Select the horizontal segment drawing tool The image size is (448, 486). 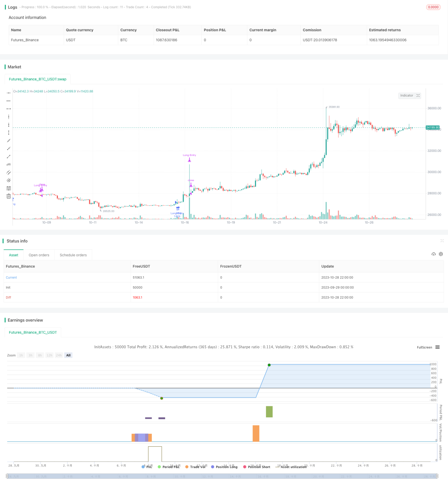point(9,109)
